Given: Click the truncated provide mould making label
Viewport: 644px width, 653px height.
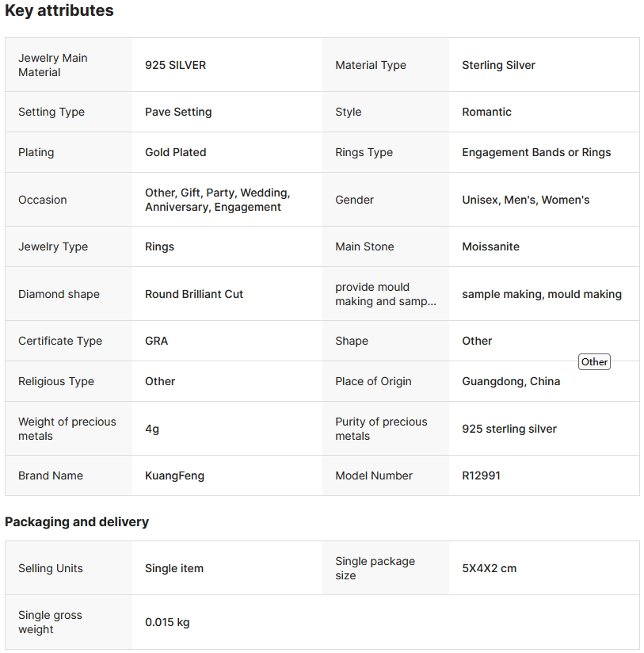Looking at the screenshot, I should click(x=385, y=294).
